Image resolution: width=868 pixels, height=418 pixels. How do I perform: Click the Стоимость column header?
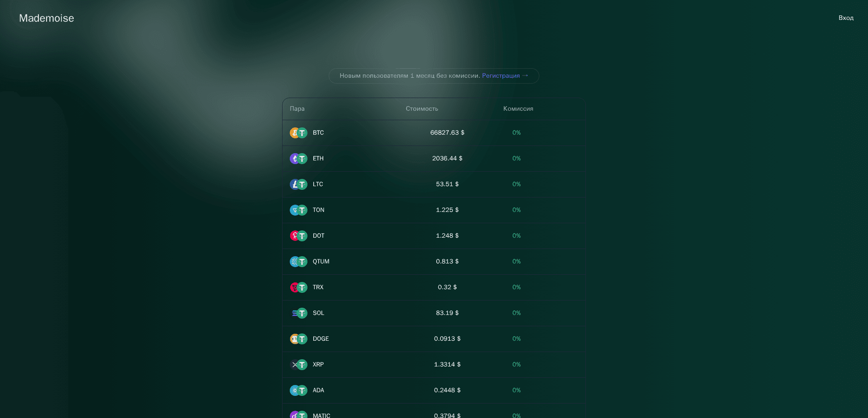[x=422, y=109]
